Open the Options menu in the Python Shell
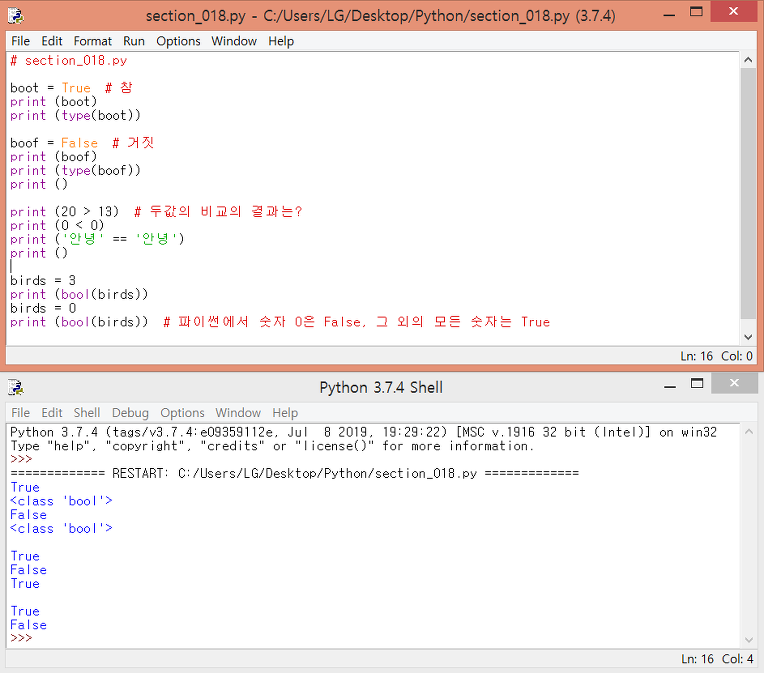Viewport: 764px width, 673px height. click(182, 413)
